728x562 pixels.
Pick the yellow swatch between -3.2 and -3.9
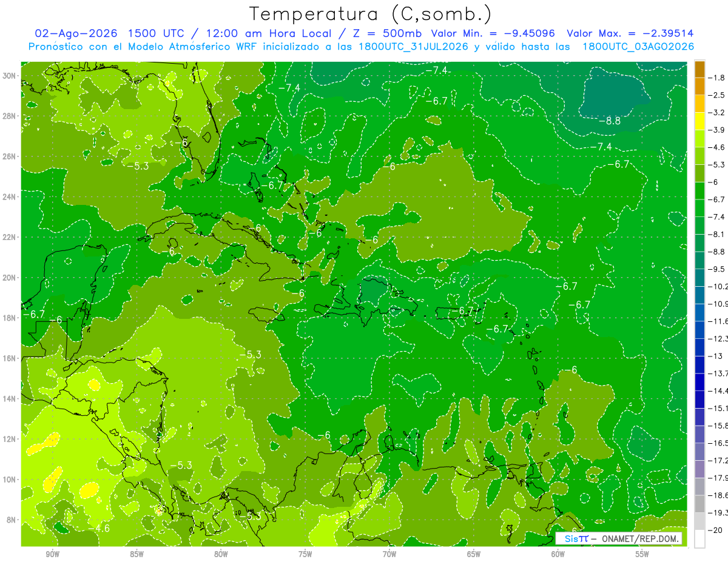[699, 121]
